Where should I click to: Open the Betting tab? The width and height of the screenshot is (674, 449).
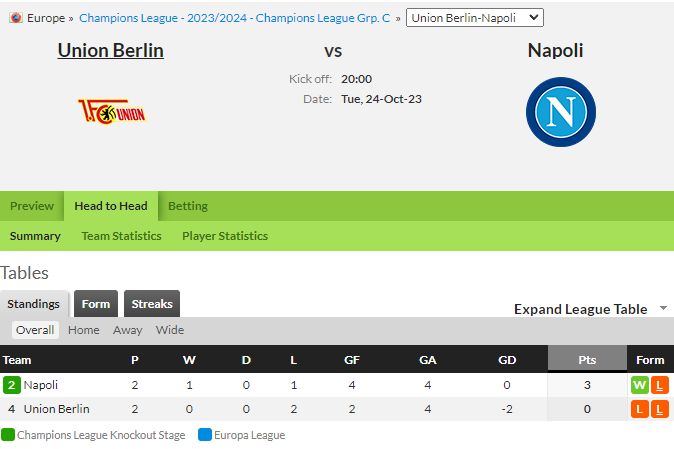(x=188, y=206)
